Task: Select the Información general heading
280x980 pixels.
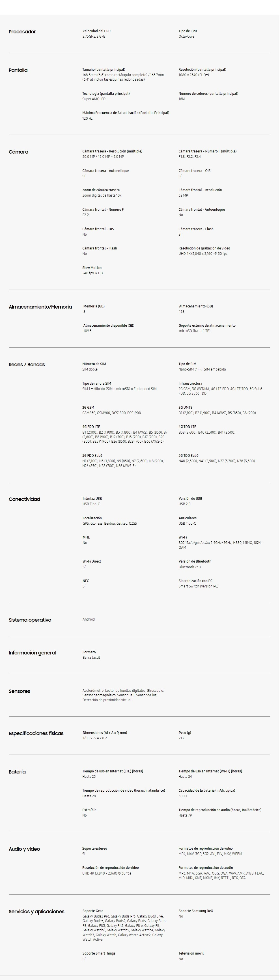Action: click(x=32, y=652)
